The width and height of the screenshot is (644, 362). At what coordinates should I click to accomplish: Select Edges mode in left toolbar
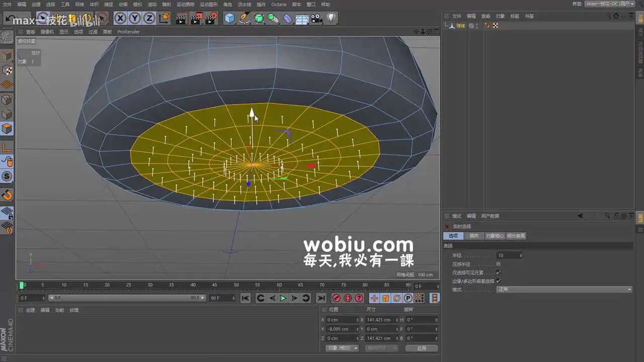[7, 114]
